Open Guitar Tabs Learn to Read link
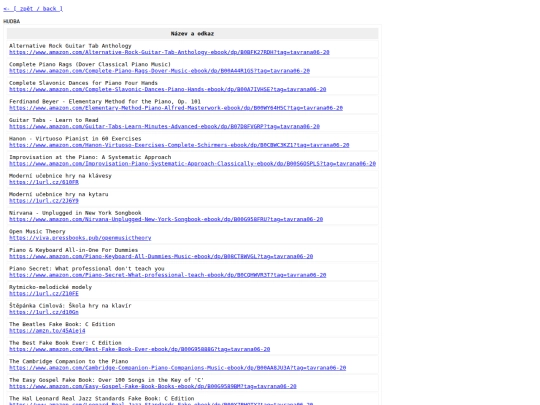The height and width of the screenshot is (405, 540). 164,126
